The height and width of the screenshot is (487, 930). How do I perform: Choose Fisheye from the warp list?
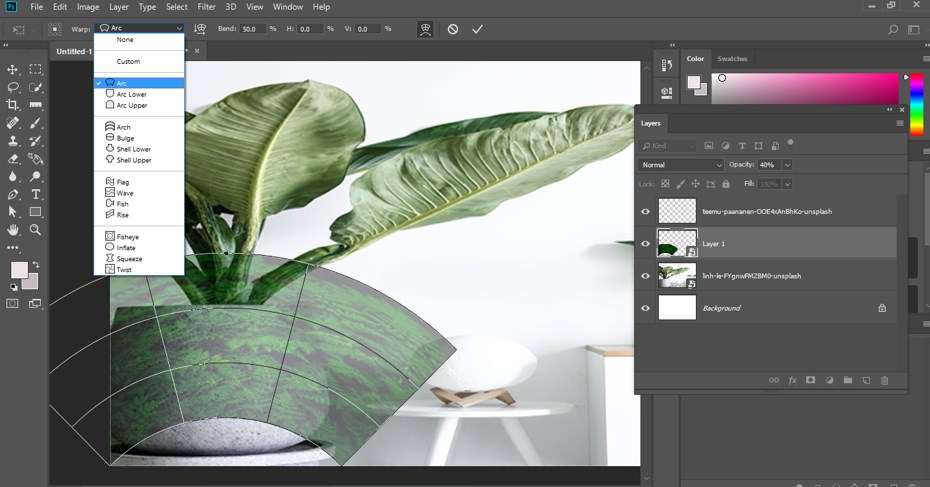127,237
